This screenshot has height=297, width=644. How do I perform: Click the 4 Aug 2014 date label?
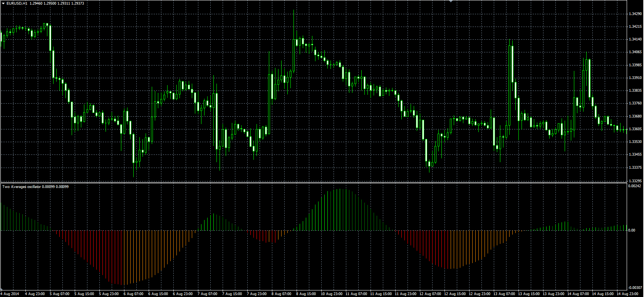coord(10,294)
